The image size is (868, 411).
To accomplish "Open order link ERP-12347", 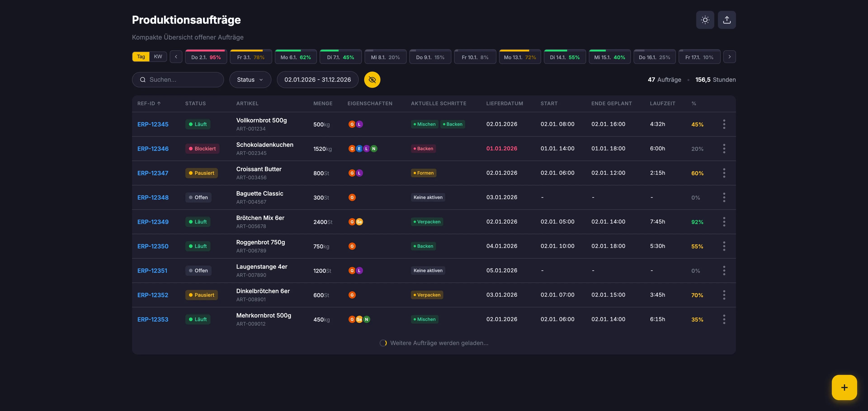I will click(153, 173).
